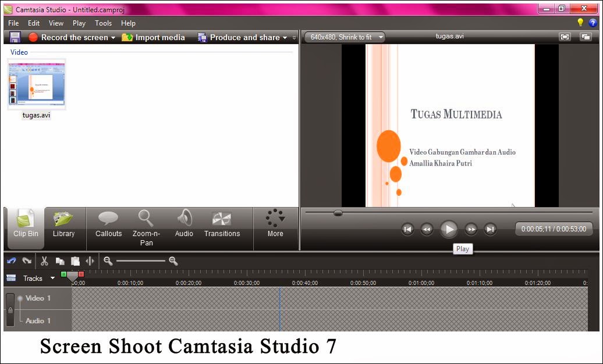This screenshot has height=364, width=603.
Task: Click the rewind step backward button
Action: 427,230
